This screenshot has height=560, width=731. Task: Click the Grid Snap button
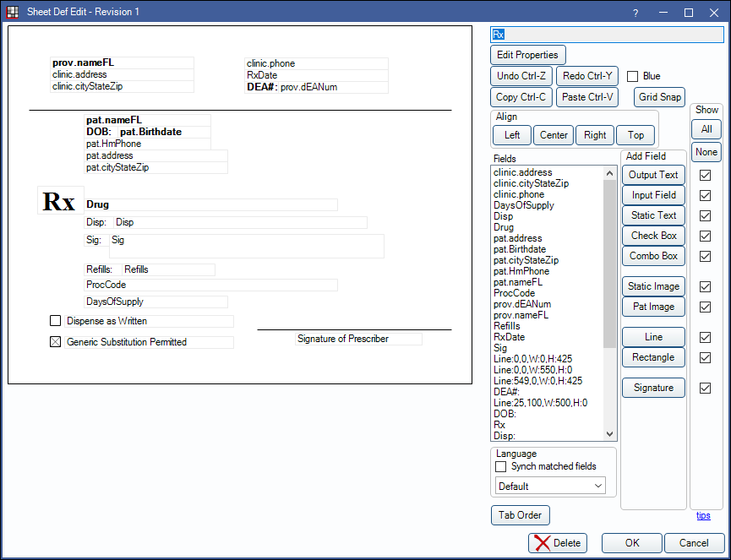(659, 97)
